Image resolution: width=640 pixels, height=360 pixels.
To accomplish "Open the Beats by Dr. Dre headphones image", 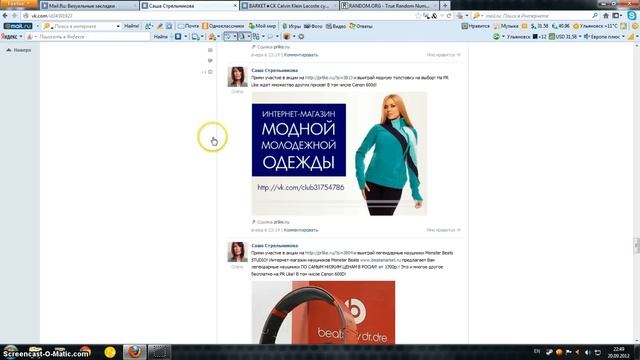I will pyautogui.click(x=323, y=312).
